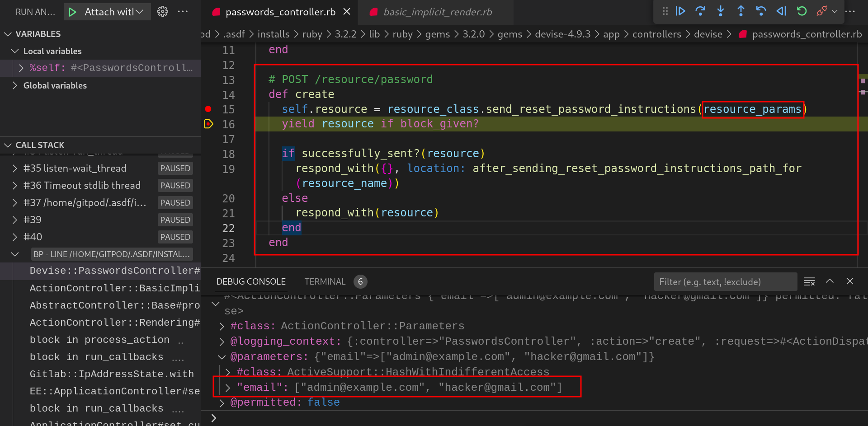The image size is (868, 426).
Task: Select ActionController::BasicImpli stack frame
Action: pos(100,288)
